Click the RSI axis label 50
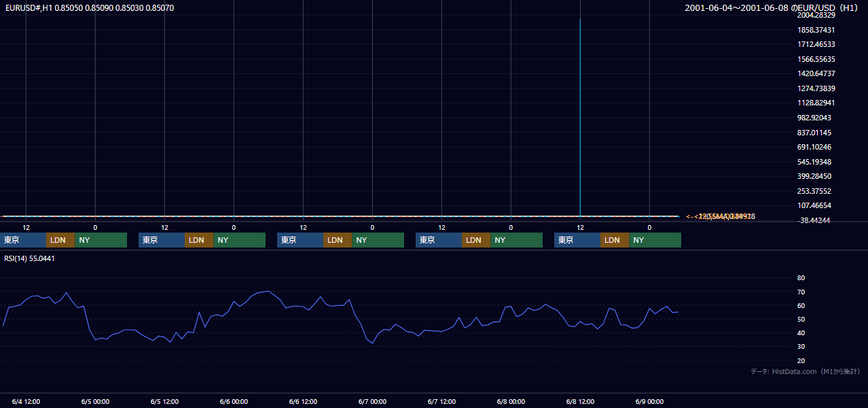The height and width of the screenshot is (408, 868). coord(801,319)
